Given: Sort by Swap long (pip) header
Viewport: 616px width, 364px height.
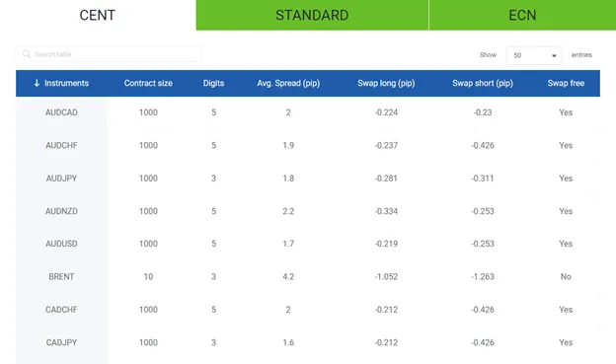Looking at the screenshot, I should (x=386, y=83).
